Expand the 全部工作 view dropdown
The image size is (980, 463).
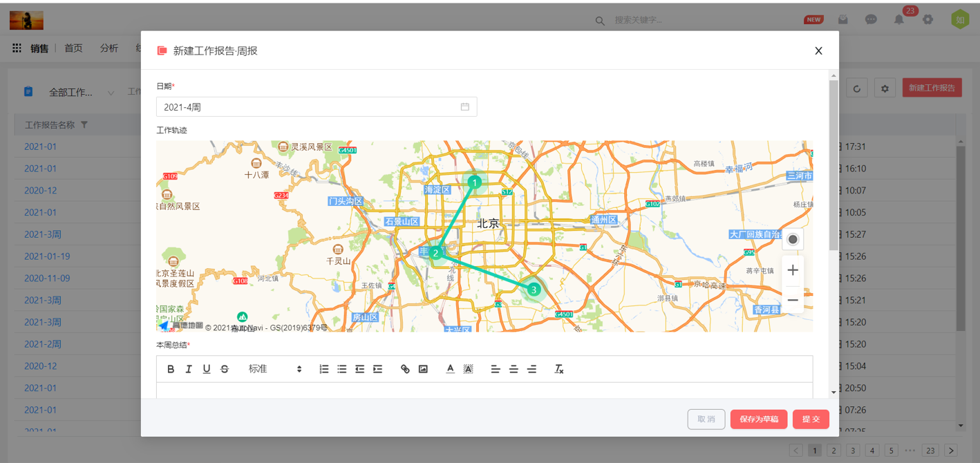pyautogui.click(x=111, y=93)
